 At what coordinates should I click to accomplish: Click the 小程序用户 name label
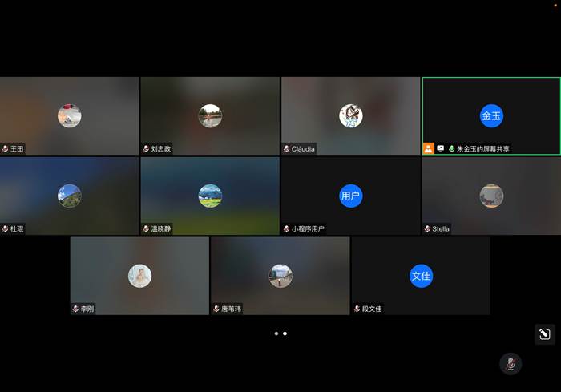308,229
